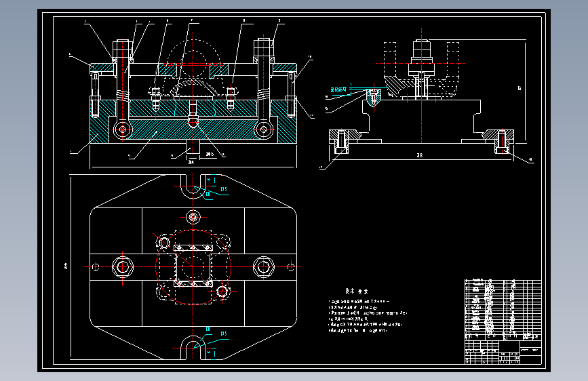Select the small hole at the plan view's left edge
588x381 pixels.
[95, 267]
